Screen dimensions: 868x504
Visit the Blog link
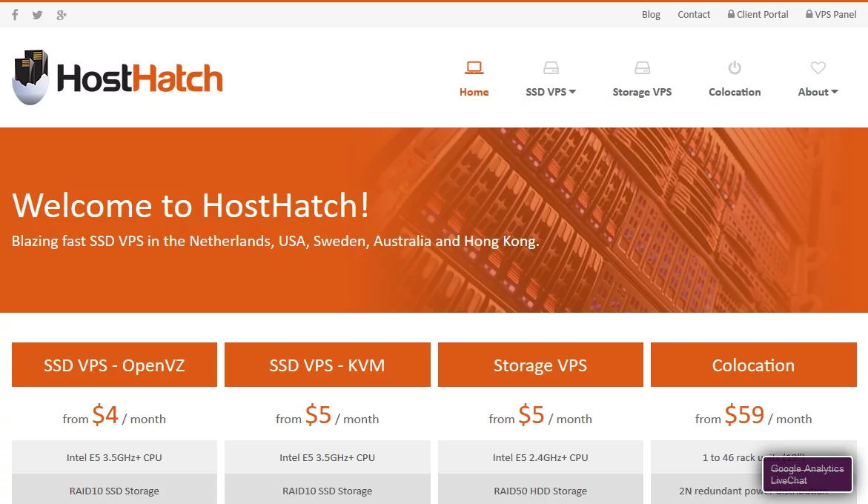coord(651,14)
